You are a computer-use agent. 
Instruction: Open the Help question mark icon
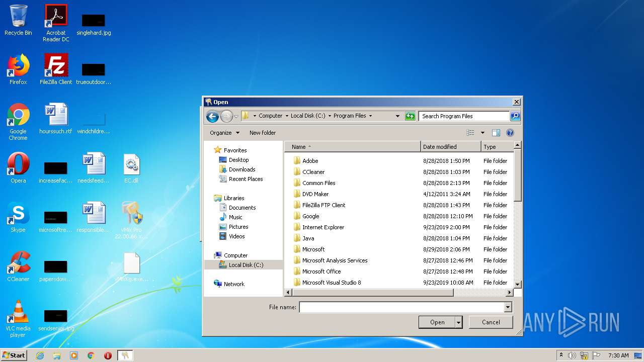(x=510, y=133)
